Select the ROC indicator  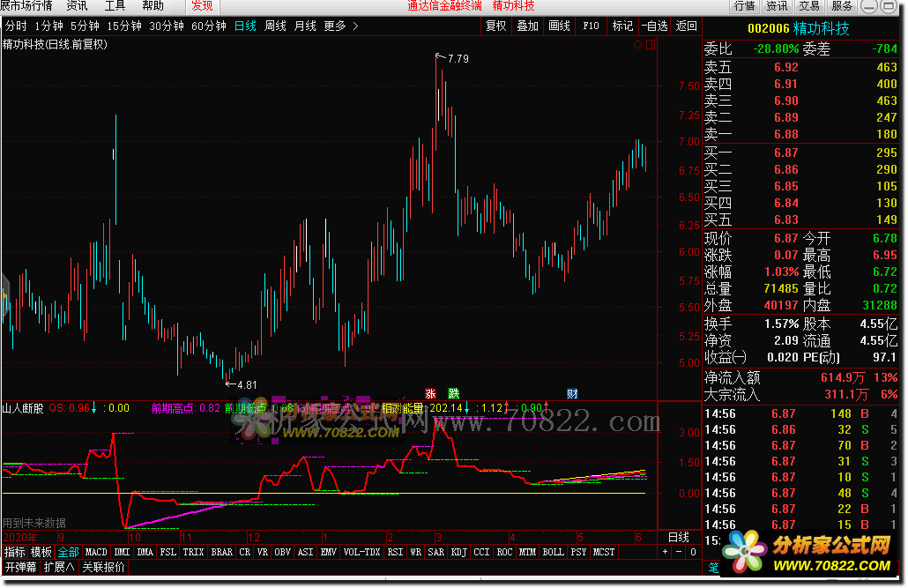505,552
